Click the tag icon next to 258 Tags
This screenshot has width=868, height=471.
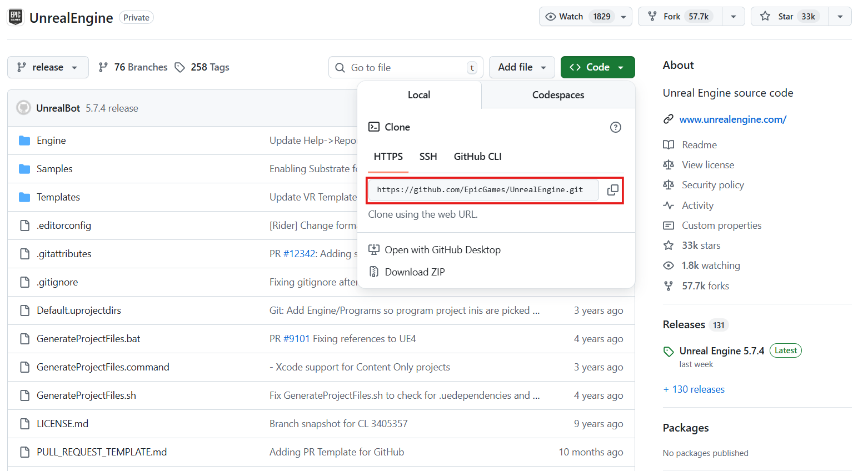pyautogui.click(x=179, y=67)
